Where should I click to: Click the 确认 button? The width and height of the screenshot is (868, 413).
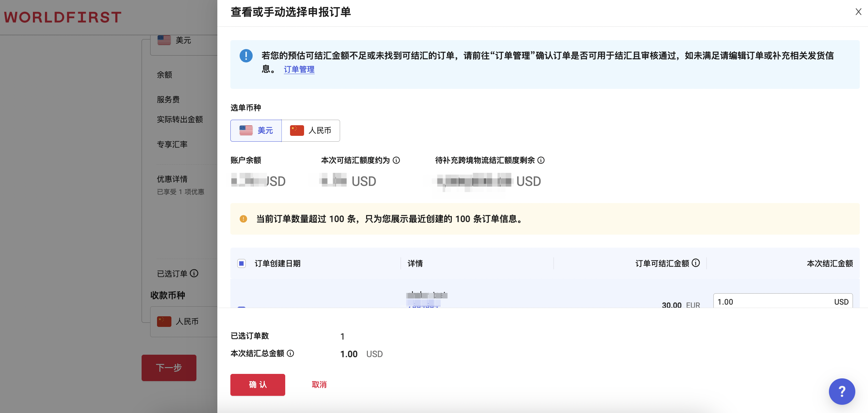(257, 385)
